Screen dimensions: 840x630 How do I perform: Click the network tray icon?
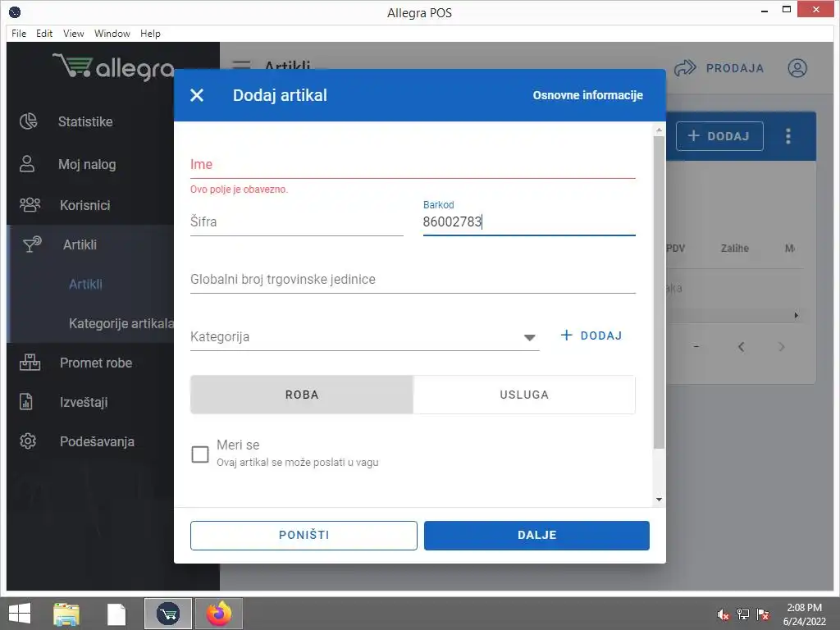pyautogui.click(x=743, y=614)
